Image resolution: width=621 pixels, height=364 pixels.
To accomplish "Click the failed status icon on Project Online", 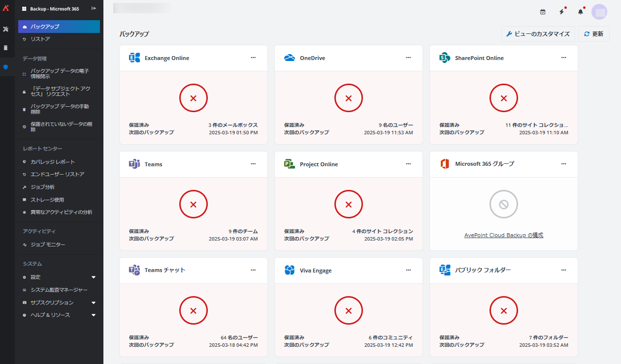I will click(349, 205).
